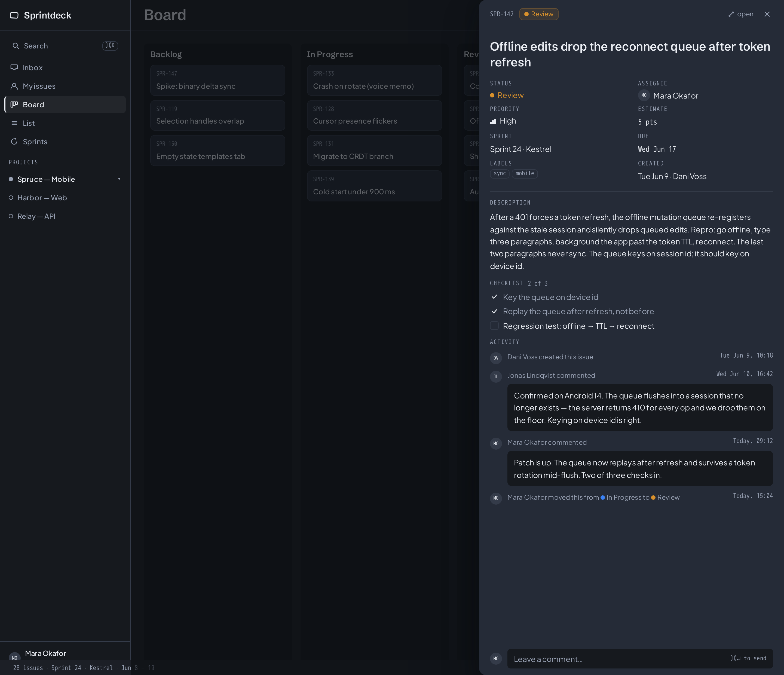The height and width of the screenshot is (675, 784).
Task: Switch to the Board nav item
Action: point(65,105)
